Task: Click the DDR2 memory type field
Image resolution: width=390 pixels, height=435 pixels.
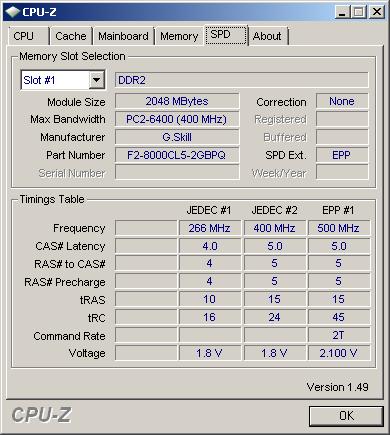Action: coord(242,80)
